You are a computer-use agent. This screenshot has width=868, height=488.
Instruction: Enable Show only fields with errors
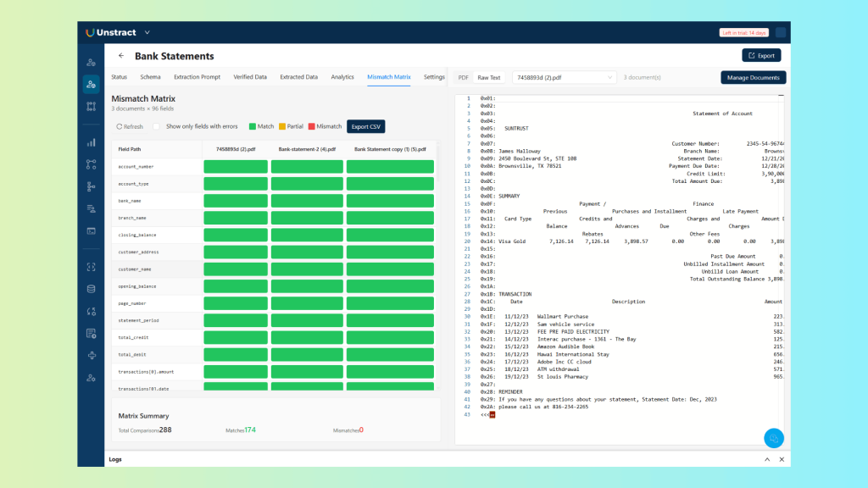157,126
